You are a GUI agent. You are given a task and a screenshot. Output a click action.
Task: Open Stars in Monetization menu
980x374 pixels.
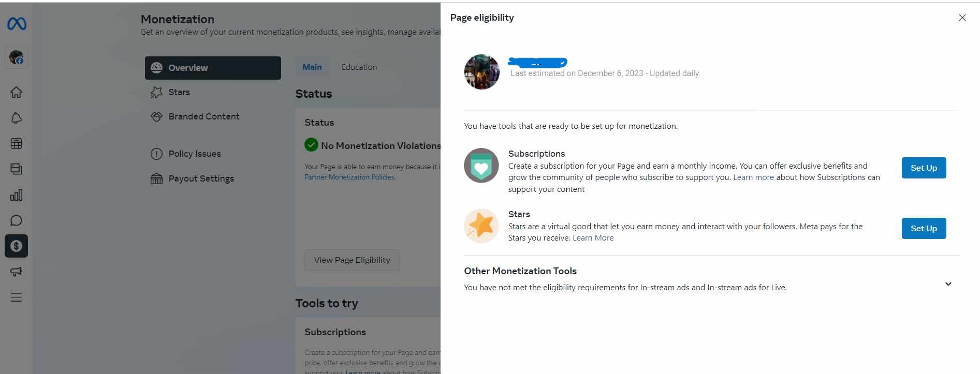point(179,92)
